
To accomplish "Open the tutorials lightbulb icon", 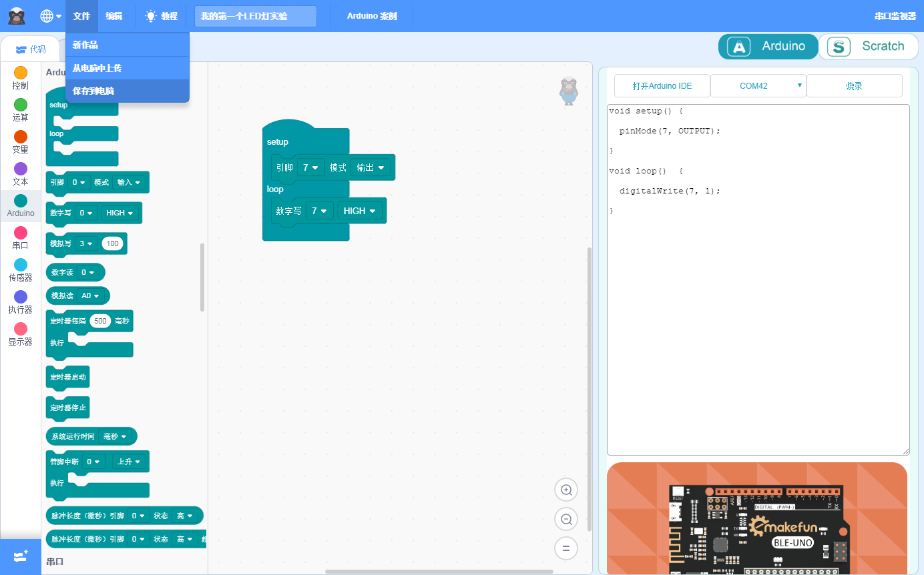I will tap(151, 16).
